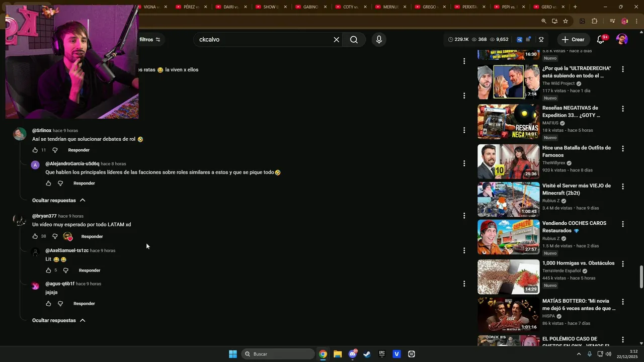Clear the ckcalvo search text

pos(337,39)
